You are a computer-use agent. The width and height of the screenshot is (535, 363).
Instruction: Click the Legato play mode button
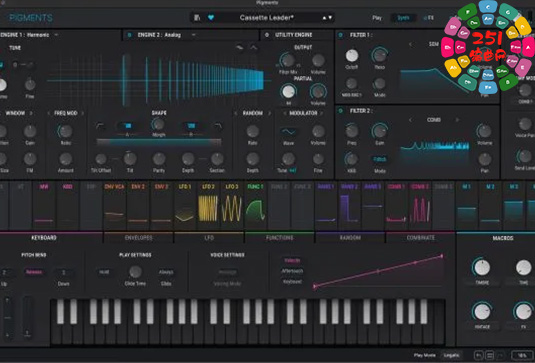(451, 355)
